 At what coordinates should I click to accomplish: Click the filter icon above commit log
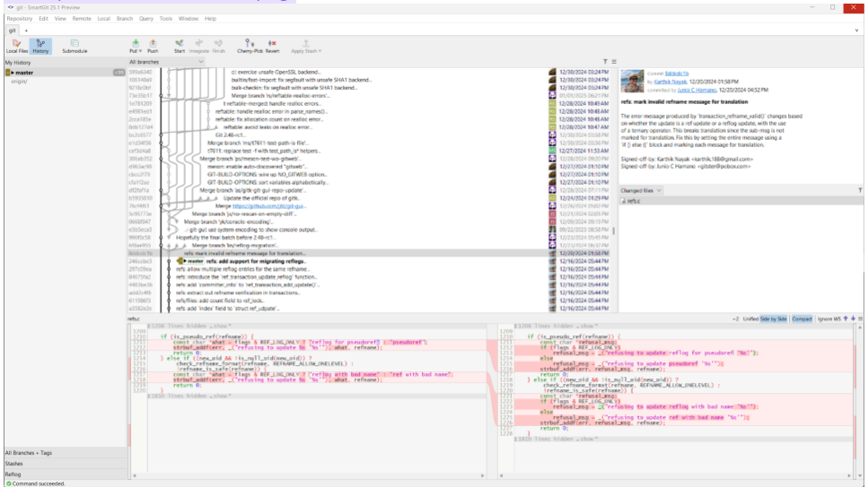click(605, 62)
